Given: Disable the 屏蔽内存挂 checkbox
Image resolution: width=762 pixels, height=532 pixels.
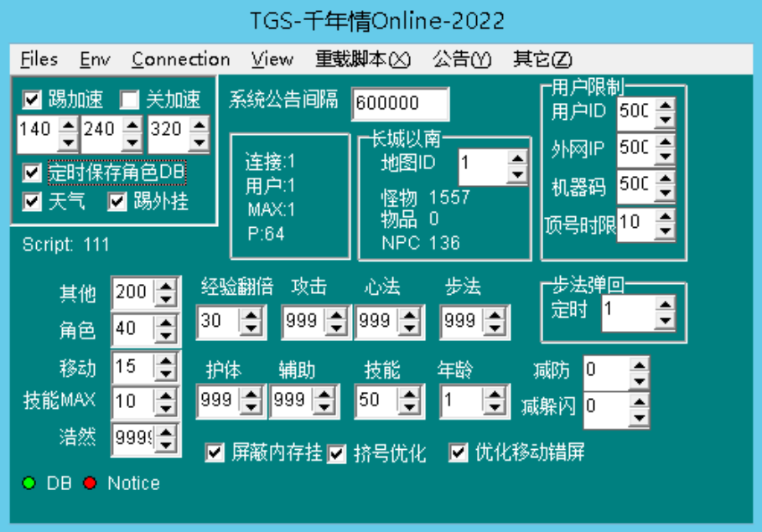Looking at the screenshot, I should pyautogui.click(x=215, y=453).
